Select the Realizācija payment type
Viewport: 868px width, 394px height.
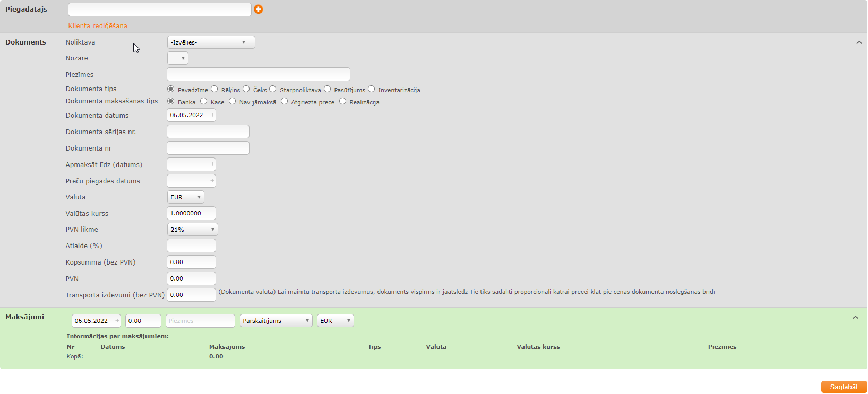coord(343,101)
